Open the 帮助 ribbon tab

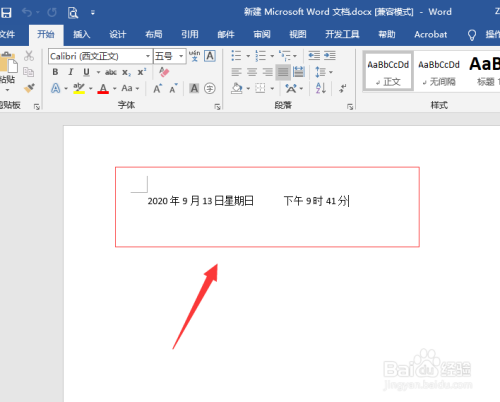[387, 34]
